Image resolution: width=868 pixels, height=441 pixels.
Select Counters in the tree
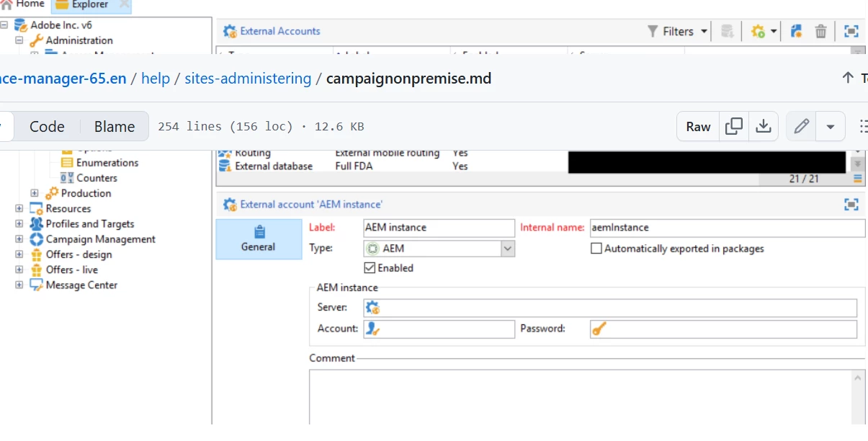click(97, 178)
